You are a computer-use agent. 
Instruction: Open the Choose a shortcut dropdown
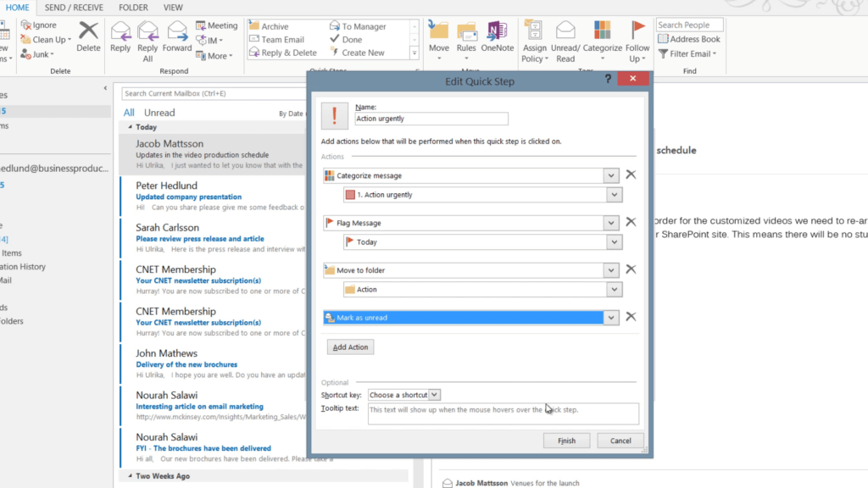[403, 394]
